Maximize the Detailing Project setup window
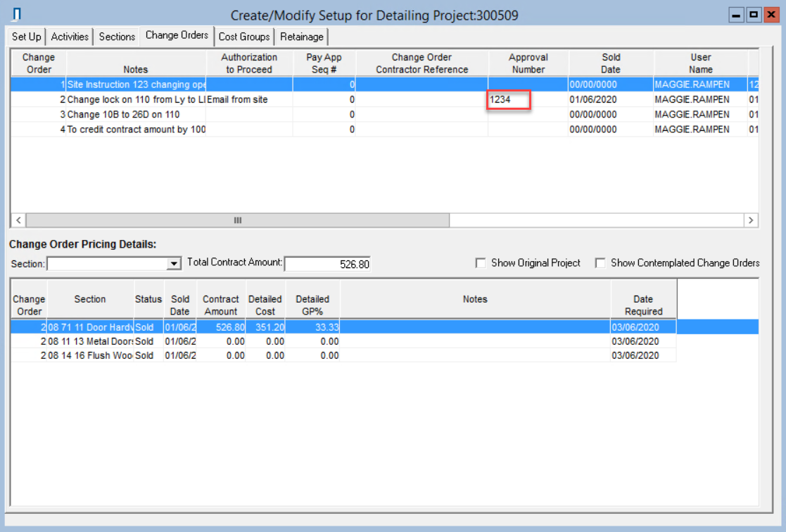Image resolution: width=786 pixels, height=532 pixels. pos(754,15)
